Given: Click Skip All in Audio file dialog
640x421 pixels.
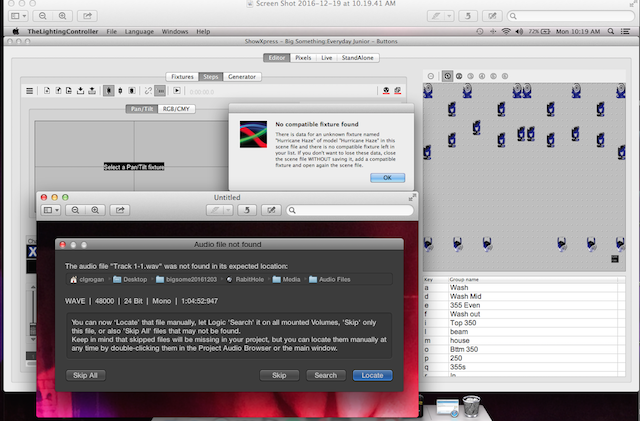Looking at the screenshot, I should click(85, 375).
